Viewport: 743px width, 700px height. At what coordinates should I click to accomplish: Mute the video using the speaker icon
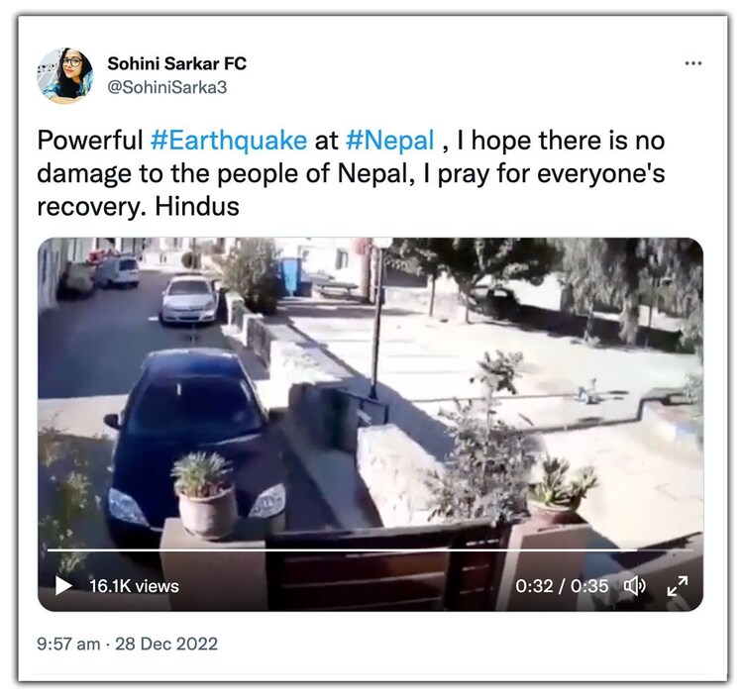634,586
